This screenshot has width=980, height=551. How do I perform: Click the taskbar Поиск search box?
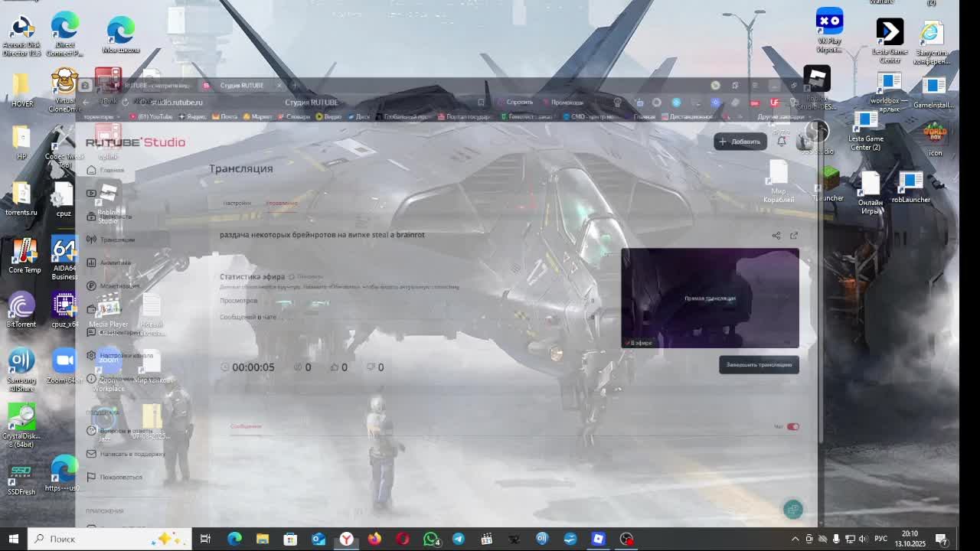(x=108, y=539)
